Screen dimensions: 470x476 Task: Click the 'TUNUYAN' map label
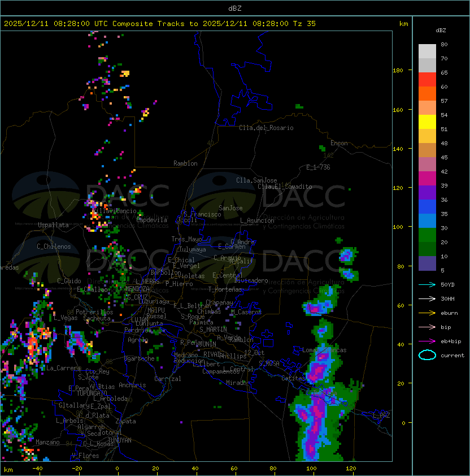click(x=120, y=440)
